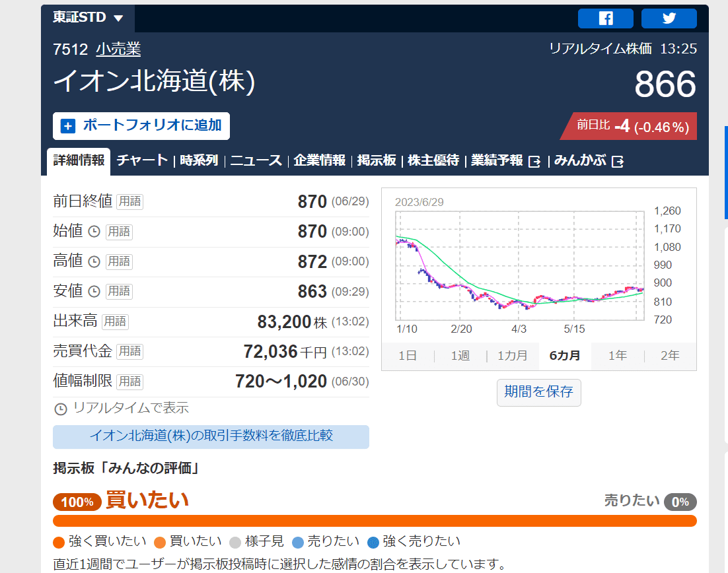Click the 強く買いたい legend dot
Image resolution: width=728 pixels, height=573 pixels.
point(59,543)
